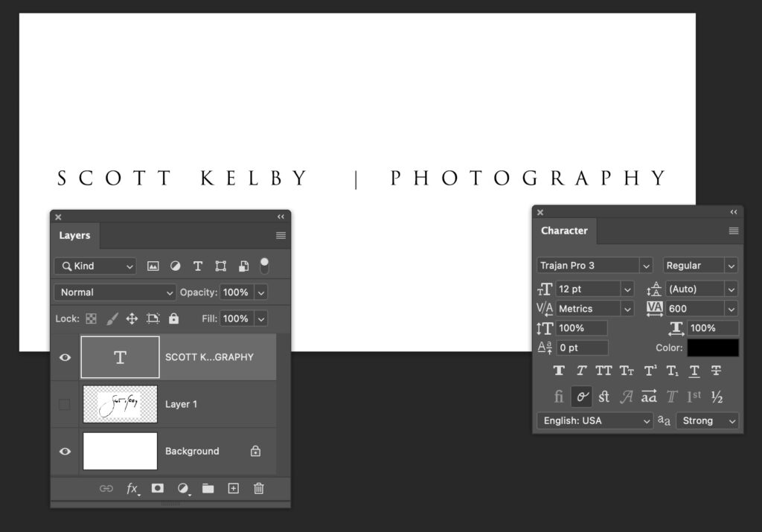The image size is (762, 532).
Task: Open the Kind filter dropdown
Action: [x=95, y=266]
